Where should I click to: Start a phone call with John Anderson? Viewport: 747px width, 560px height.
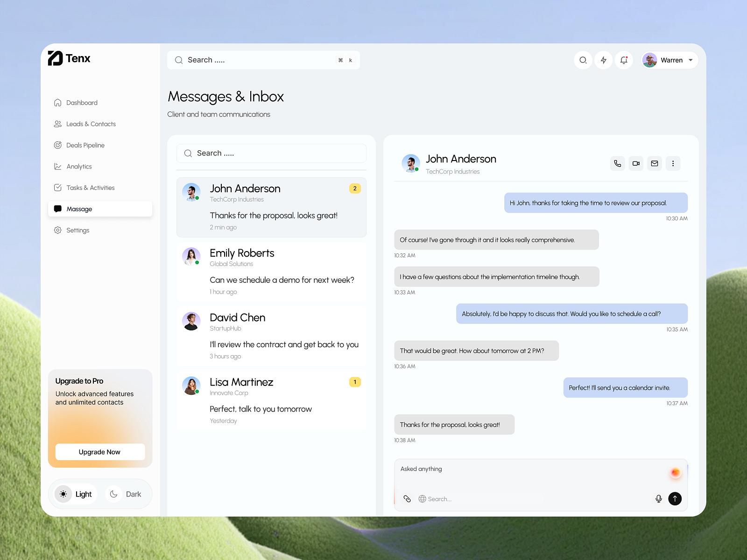pos(617,163)
